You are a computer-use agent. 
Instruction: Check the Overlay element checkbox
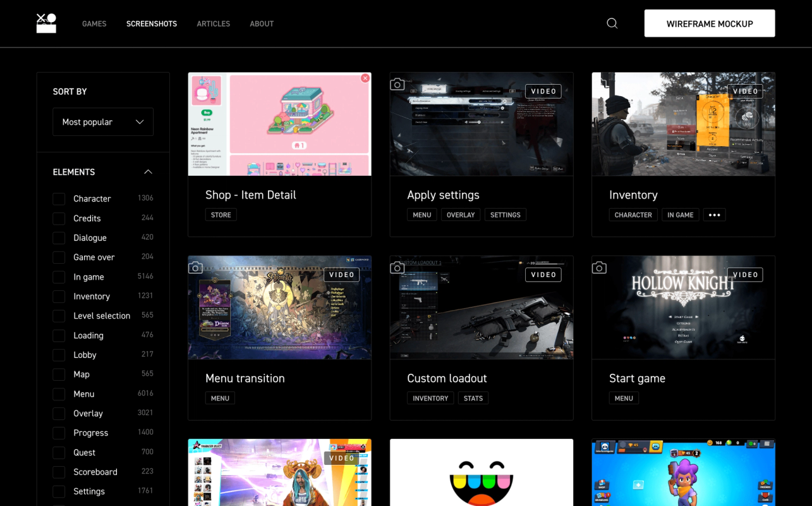(x=59, y=414)
